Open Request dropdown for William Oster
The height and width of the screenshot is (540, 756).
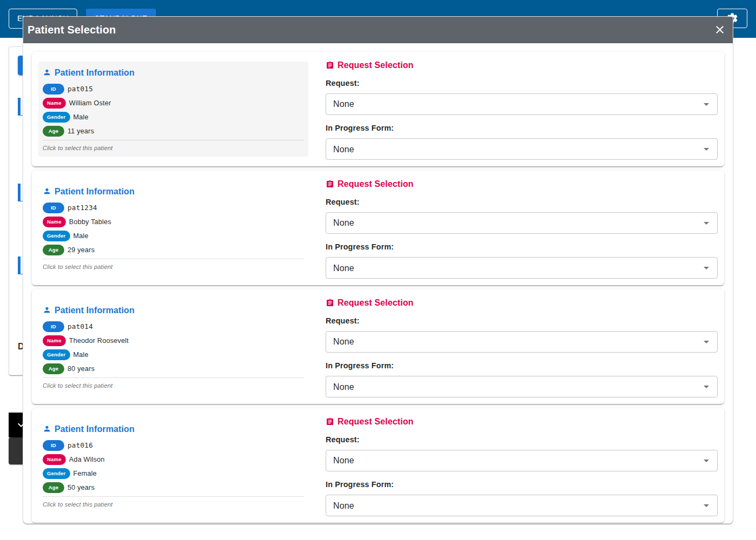point(521,104)
